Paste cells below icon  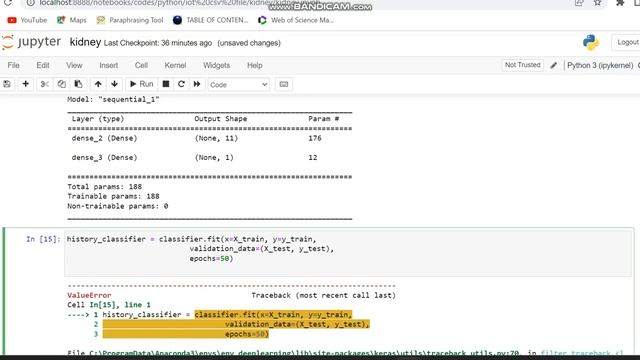[78, 84]
